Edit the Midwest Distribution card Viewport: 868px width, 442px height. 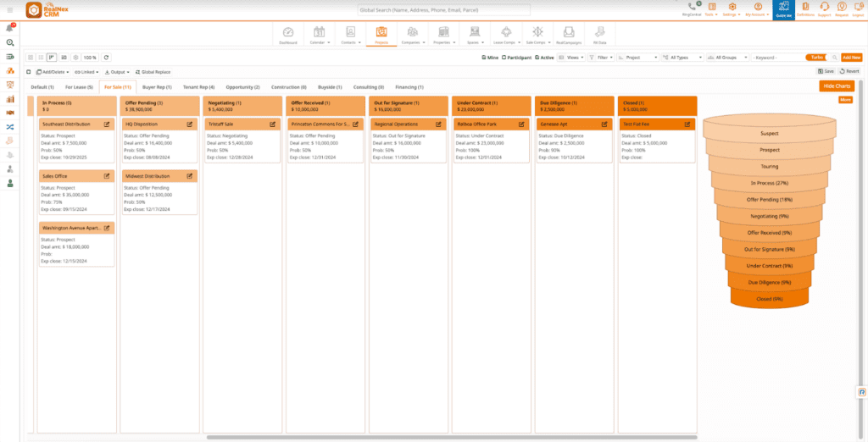coord(189,176)
